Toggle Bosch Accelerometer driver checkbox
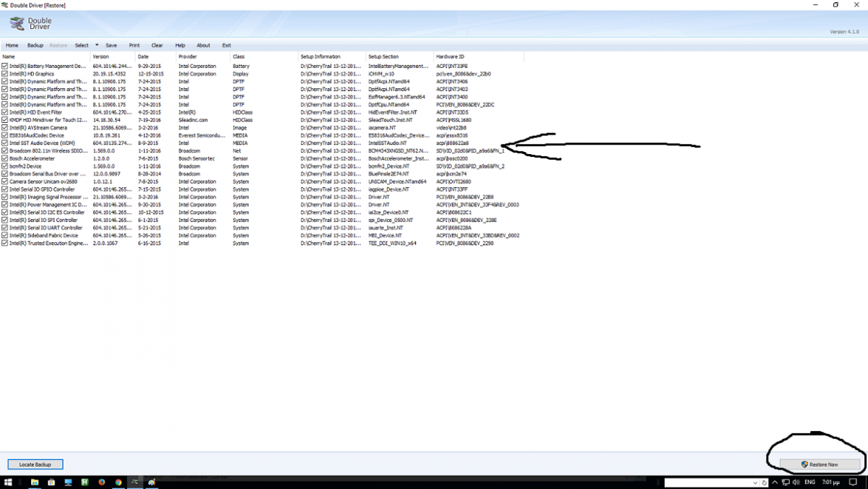Image resolution: width=868 pixels, height=489 pixels. click(5, 158)
